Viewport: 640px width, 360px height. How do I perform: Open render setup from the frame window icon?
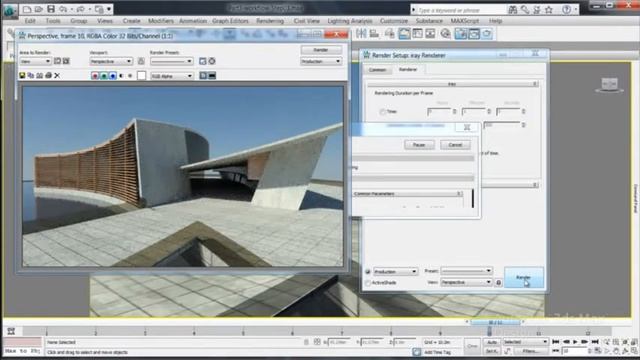[203, 61]
